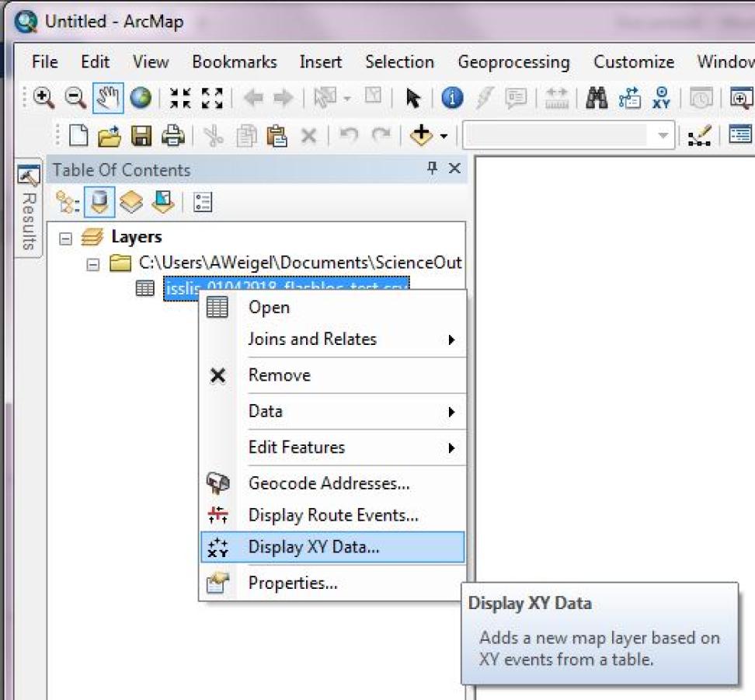Choose Open from context menu
Screen dimensions: 755x700
click(332, 308)
